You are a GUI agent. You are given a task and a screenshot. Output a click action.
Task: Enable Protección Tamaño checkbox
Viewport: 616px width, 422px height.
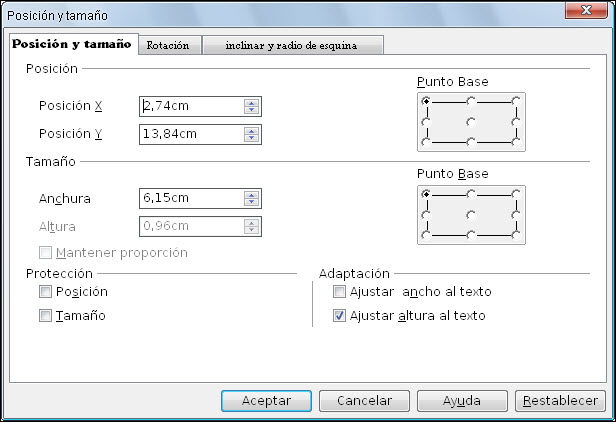[45, 316]
